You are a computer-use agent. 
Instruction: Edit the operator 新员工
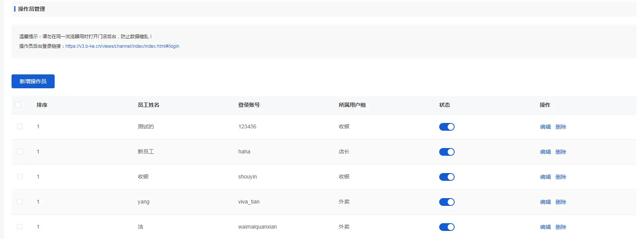[x=545, y=152]
